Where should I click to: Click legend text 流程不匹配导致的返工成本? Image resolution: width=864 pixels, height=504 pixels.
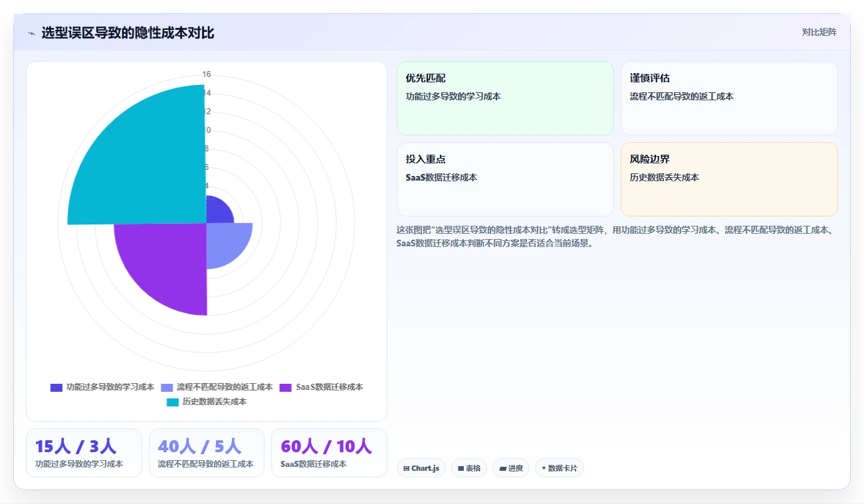pos(225,387)
